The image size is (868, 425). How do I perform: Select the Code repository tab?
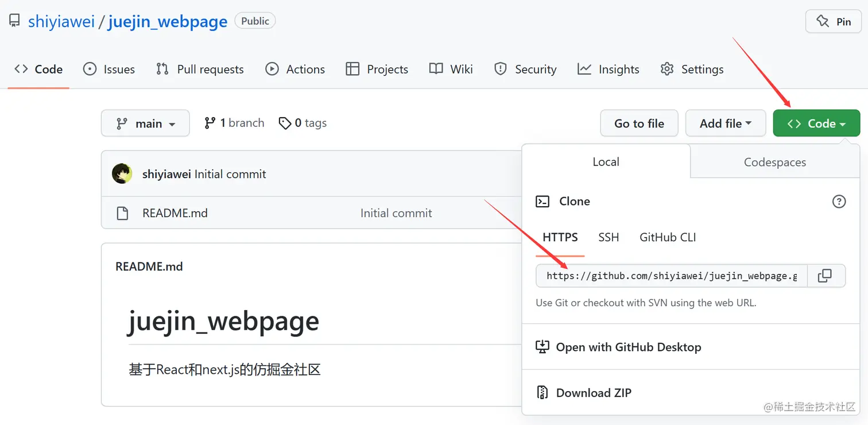(x=38, y=69)
